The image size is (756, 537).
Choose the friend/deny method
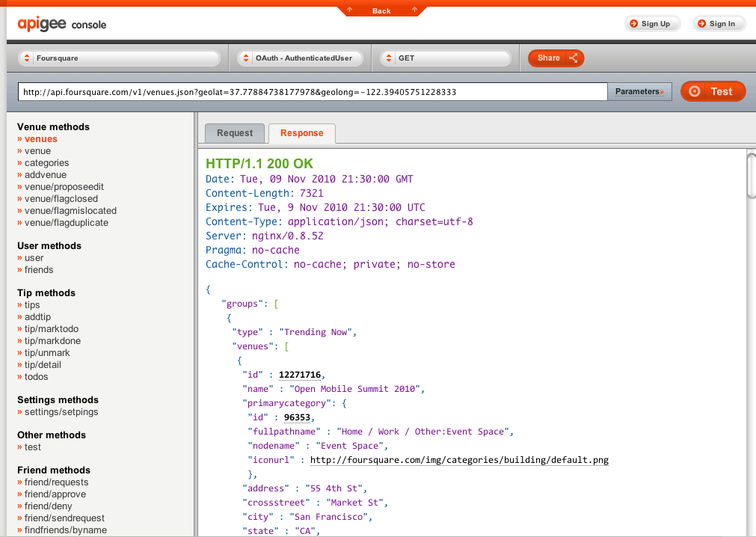point(48,506)
